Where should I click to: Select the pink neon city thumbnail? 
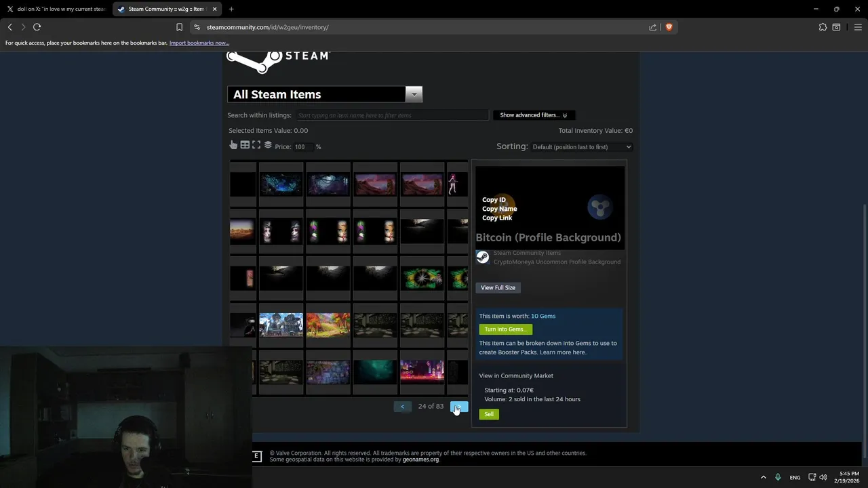tap(422, 371)
